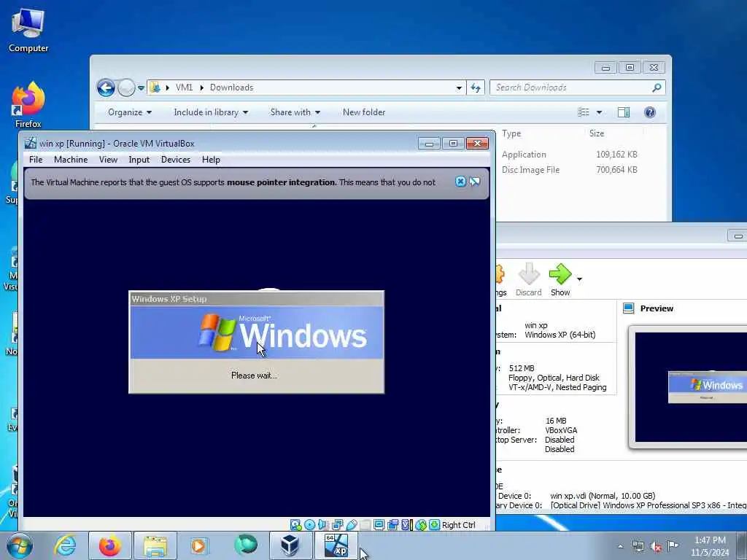The image size is (747, 560).
Task: Open Internet Explorer from taskbar
Action: pos(65,545)
